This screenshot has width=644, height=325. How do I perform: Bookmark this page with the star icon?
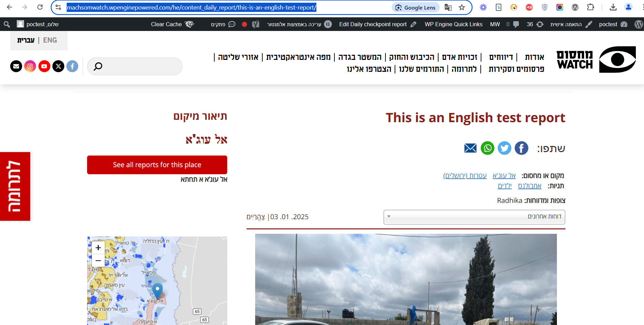(462, 7)
